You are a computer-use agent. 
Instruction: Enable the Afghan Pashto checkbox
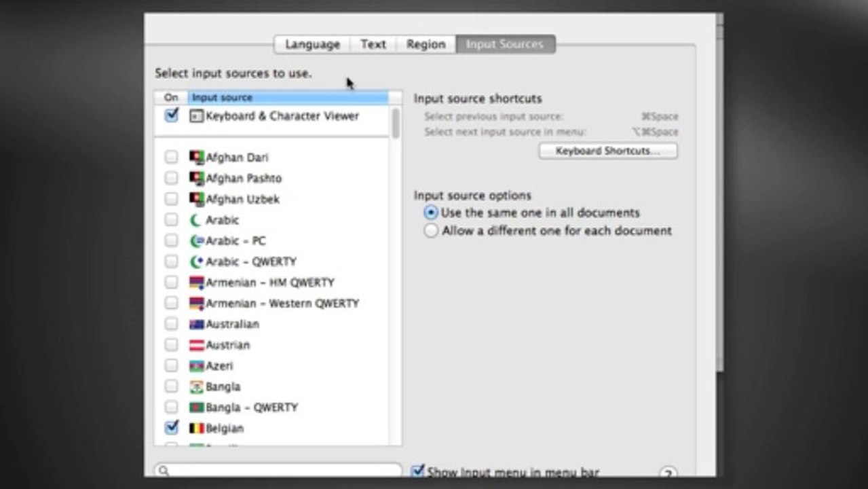[x=172, y=178]
